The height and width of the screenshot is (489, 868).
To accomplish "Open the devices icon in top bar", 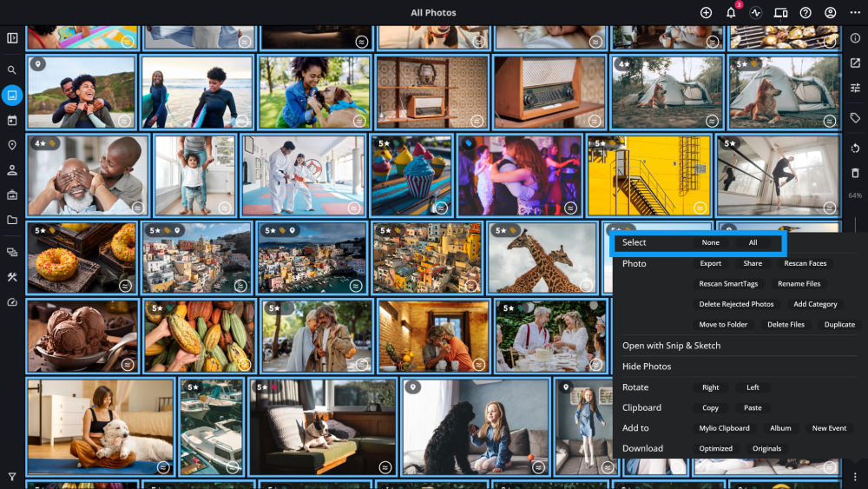I will pyautogui.click(x=780, y=13).
